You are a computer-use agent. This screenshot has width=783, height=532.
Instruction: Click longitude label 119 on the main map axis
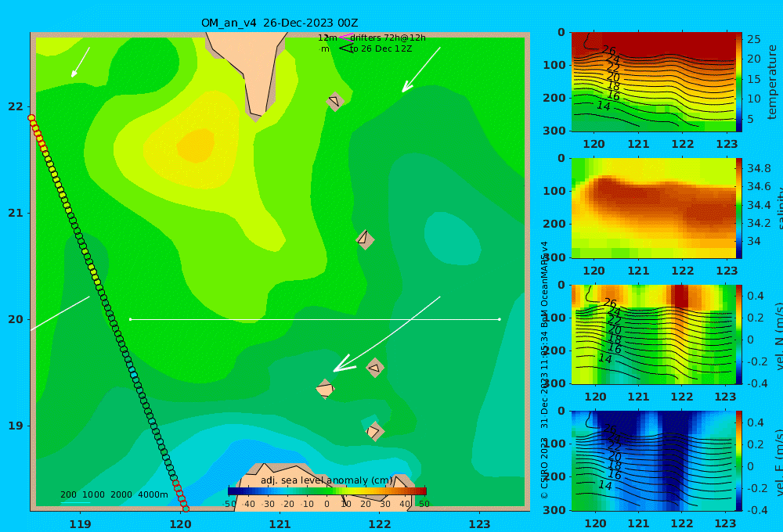[80, 524]
